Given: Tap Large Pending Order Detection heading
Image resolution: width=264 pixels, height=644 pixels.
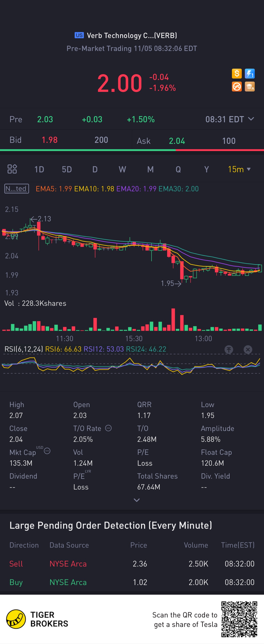Looking at the screenshot, I should click(x=111, y=525).
